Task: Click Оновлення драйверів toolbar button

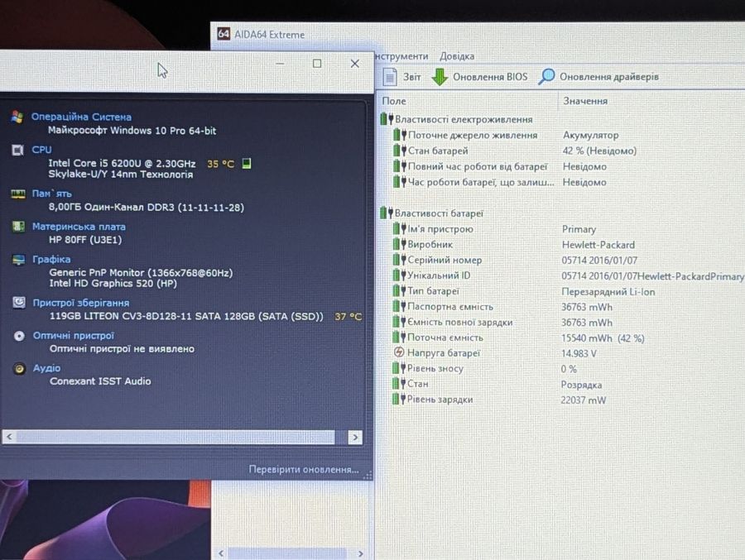Action: click(598, 76)
